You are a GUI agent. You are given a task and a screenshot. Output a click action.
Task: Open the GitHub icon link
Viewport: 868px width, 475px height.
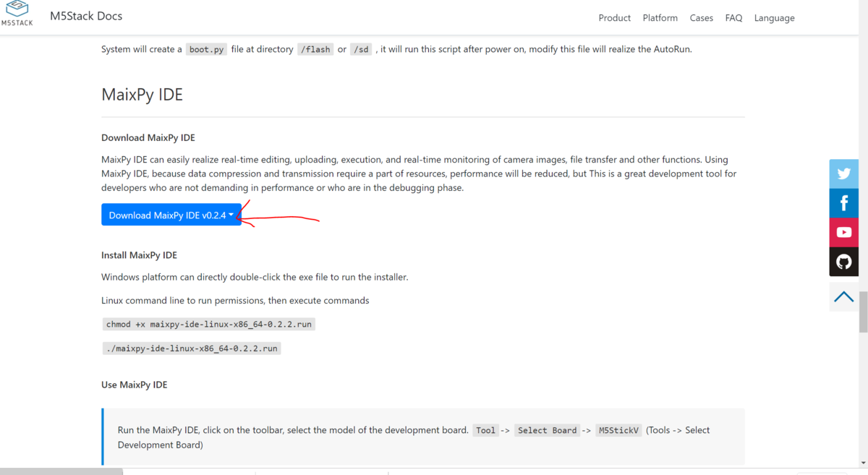(843, 262)
